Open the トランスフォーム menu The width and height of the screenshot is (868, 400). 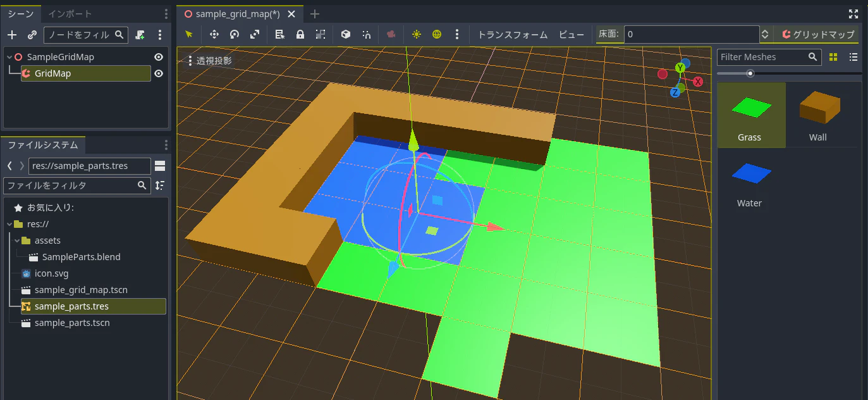(x=512, y=35)
